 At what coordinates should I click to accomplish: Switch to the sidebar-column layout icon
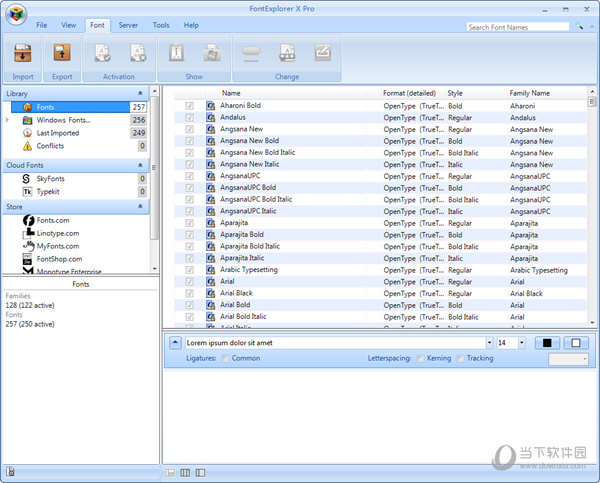coord(200,473)
